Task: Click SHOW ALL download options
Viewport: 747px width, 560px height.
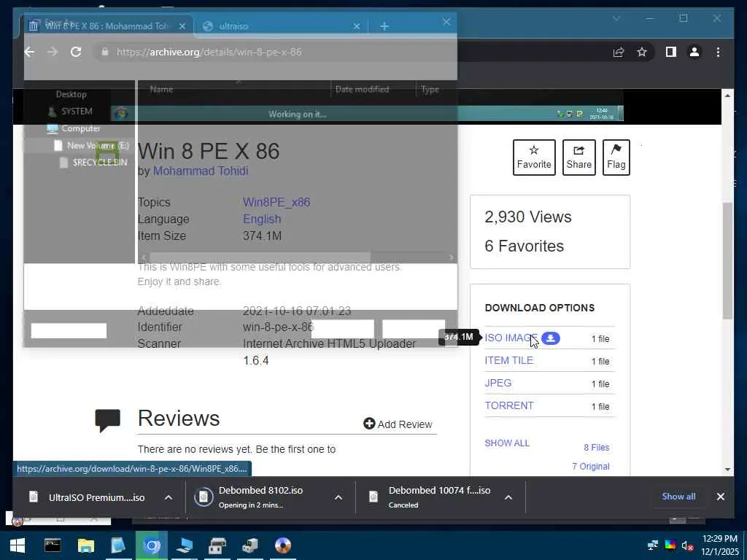Action: pyautogui.click(x=507, y=443)
